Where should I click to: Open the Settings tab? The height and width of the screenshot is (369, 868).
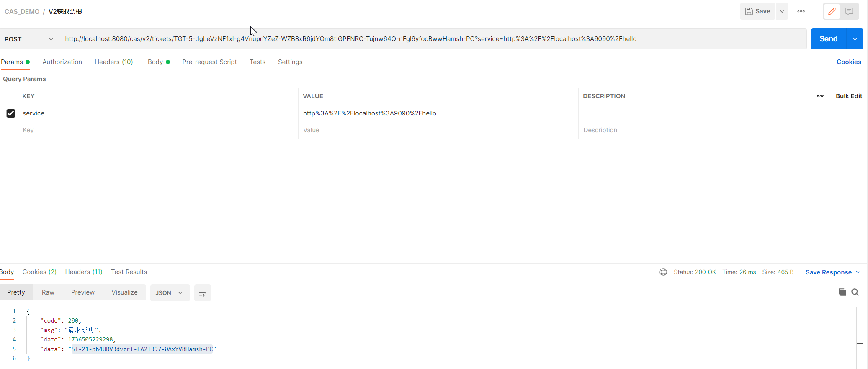click(x=290, y=62)
